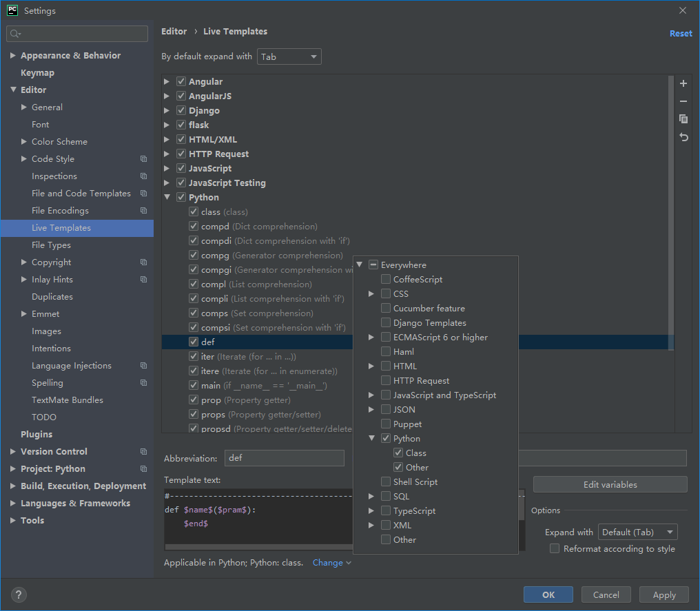Focus the settings search field
The width and height of the screenshot is (700, 611).
[77, 34]
